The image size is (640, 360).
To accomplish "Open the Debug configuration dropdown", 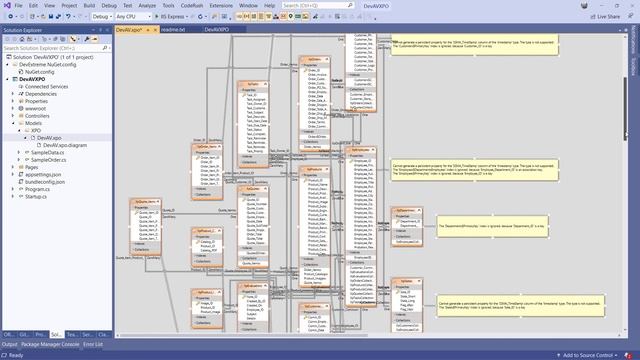I will click(x=102, y=17).
